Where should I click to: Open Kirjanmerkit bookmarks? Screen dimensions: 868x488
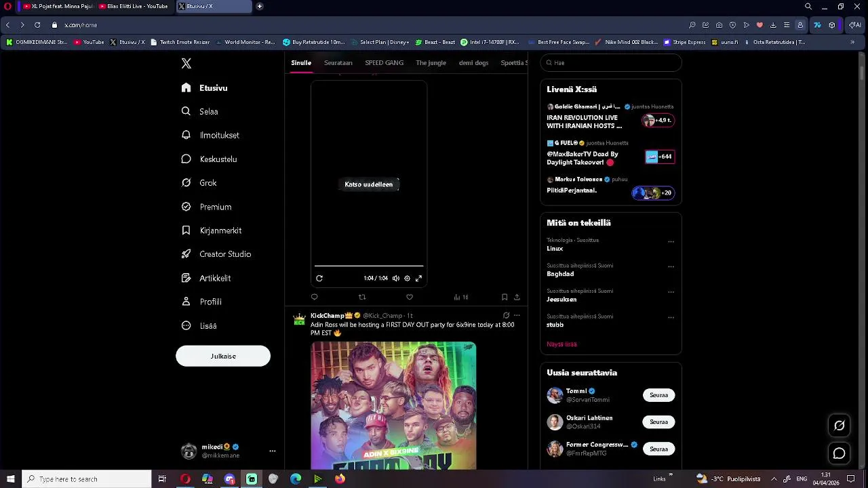coord(212,230)
